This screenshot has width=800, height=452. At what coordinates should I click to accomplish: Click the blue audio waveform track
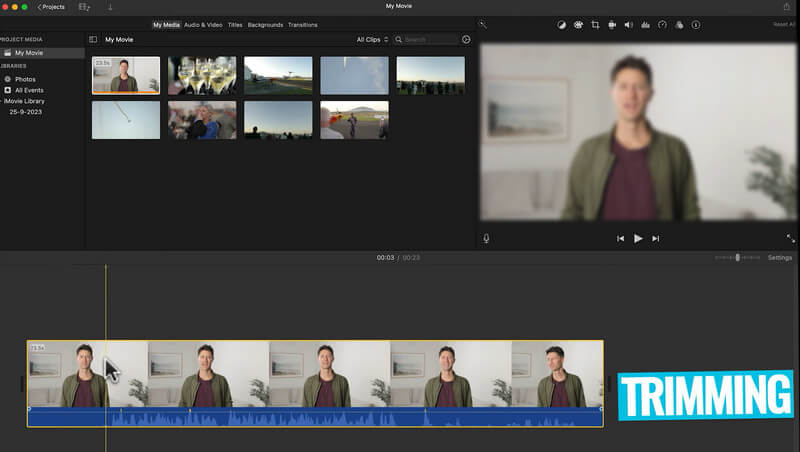point(315,417)
